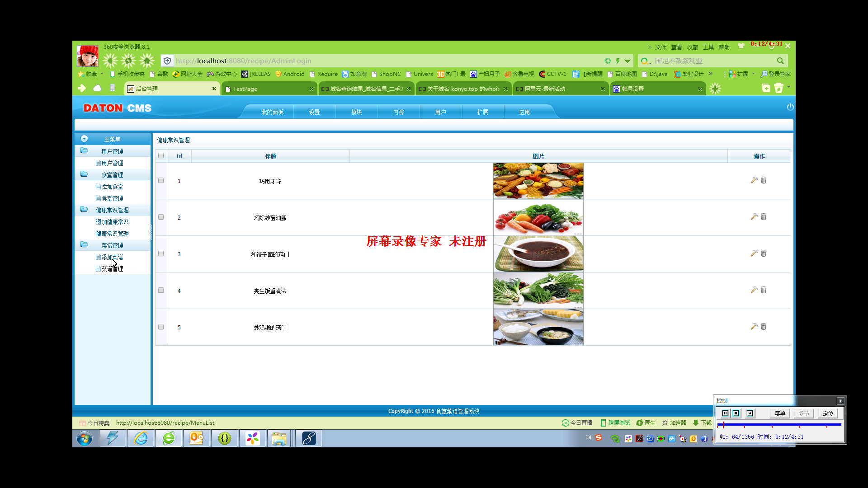Click the browser back flower button
Image resolution: width=868 pixels, height=488 pixels.
click(110, 61)
